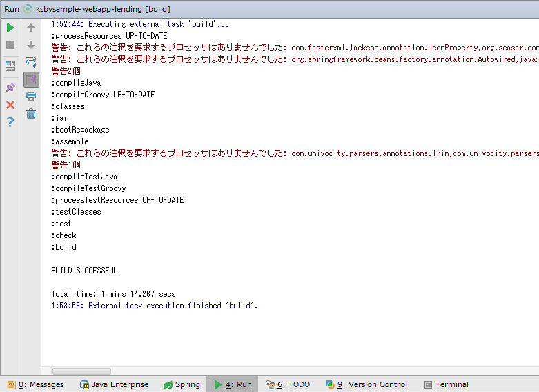Click the ':processResources UP-TO-DATE' line
539x392 pixels.
click(x=109, y=36)
